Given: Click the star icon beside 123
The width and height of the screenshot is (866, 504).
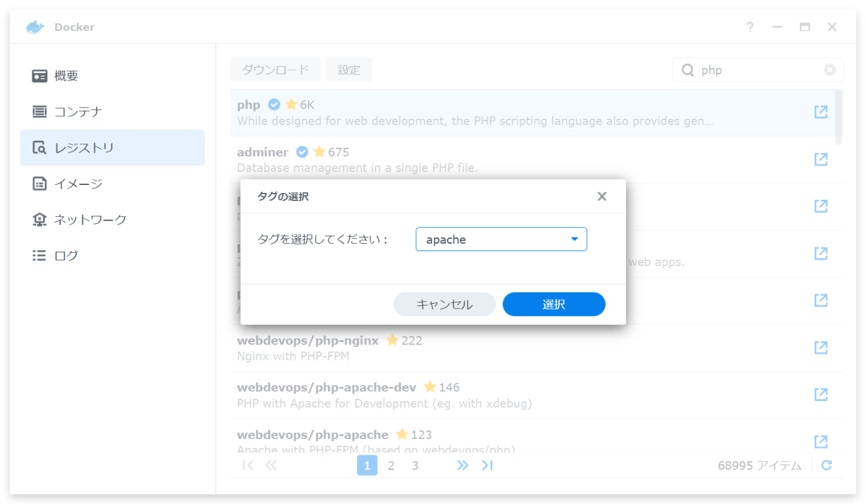Looking at the screenshot, I should (403, 434).
